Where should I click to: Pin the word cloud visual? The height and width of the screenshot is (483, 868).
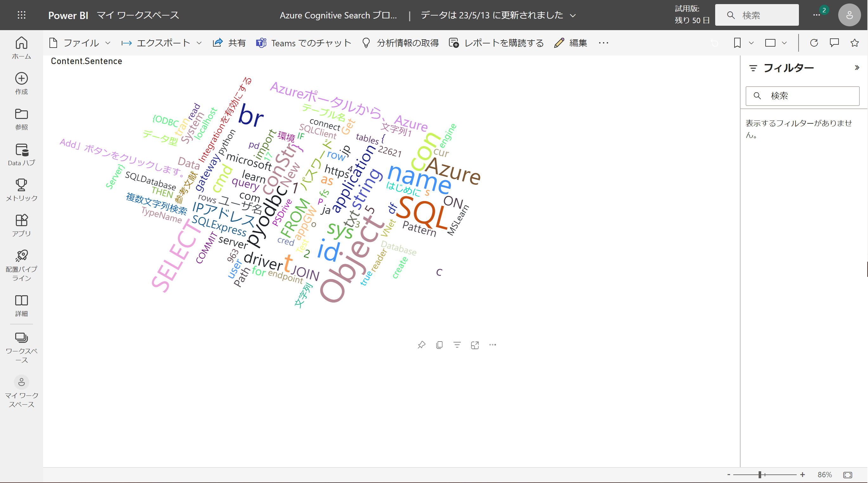(x=421, y=345)
